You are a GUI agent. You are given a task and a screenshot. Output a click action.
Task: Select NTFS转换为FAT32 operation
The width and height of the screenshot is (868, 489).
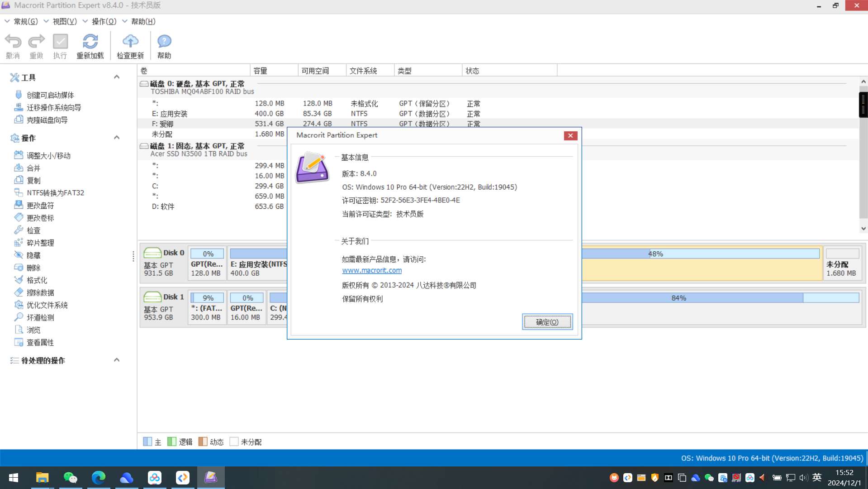pos(49,193)
